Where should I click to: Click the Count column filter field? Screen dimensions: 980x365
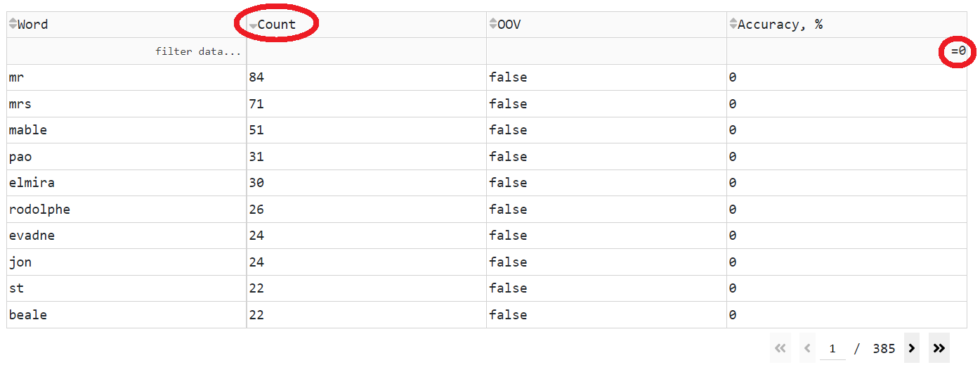pos(366,51)
